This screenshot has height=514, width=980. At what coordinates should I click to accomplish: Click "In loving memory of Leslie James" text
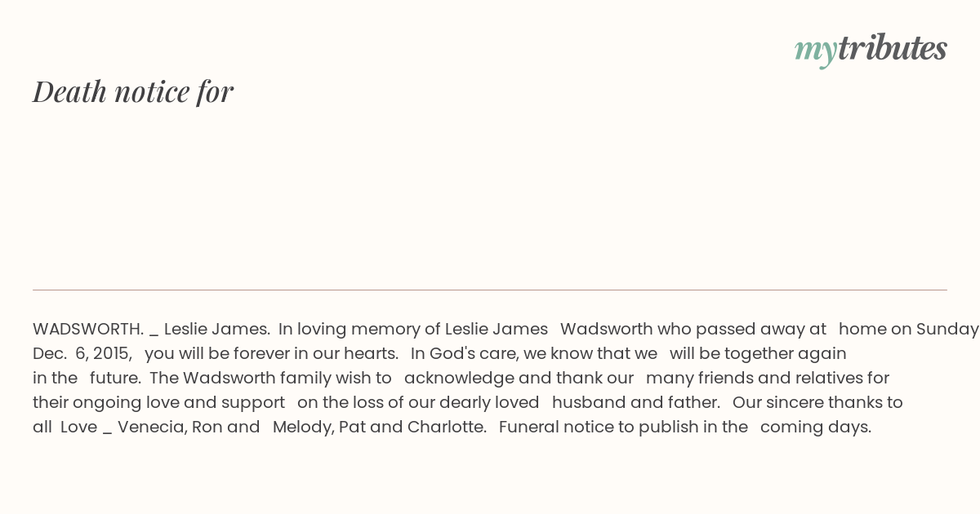tap(413, 329)
